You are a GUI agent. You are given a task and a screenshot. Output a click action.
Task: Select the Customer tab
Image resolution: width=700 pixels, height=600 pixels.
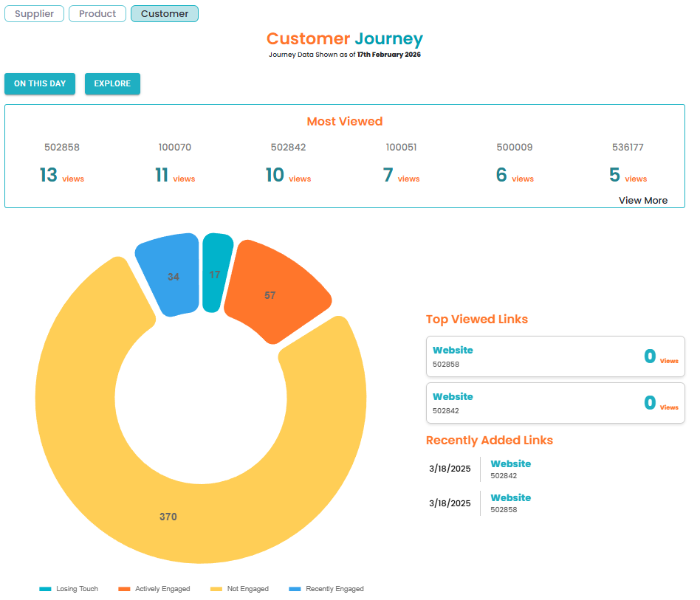165,14
